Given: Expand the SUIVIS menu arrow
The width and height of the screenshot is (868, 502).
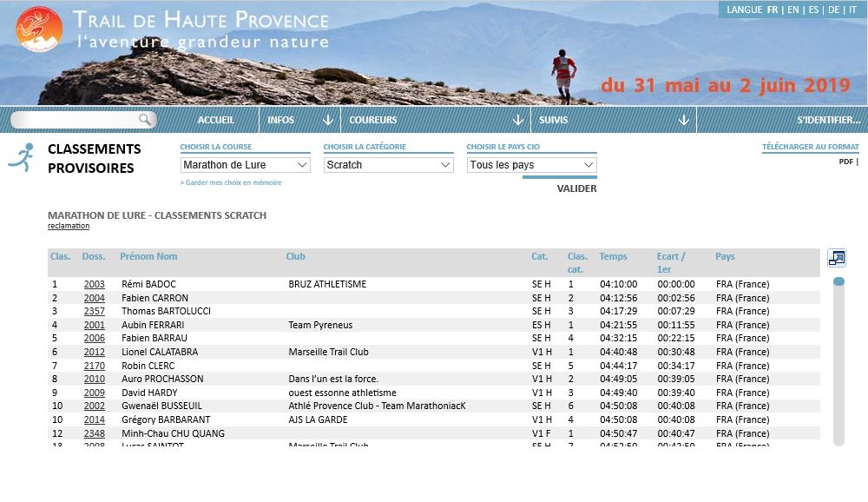Looking at the screenshot, I should (683, 120).
